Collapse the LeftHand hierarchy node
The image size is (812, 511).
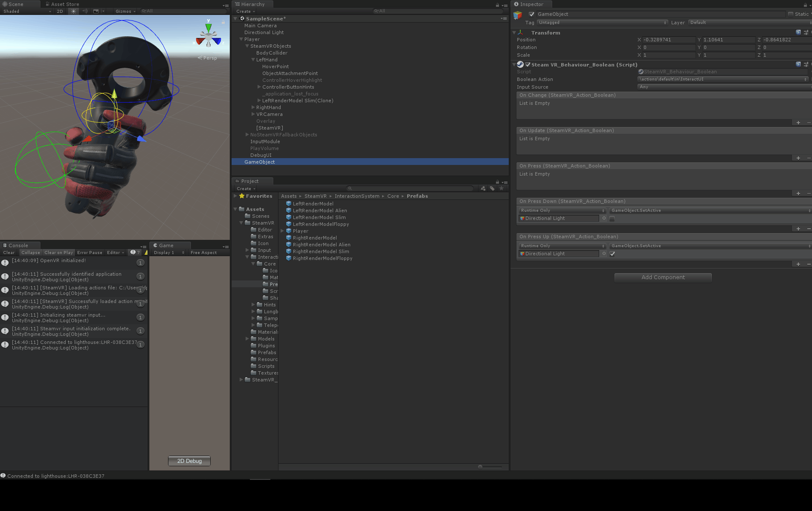[x=253, y=60]
